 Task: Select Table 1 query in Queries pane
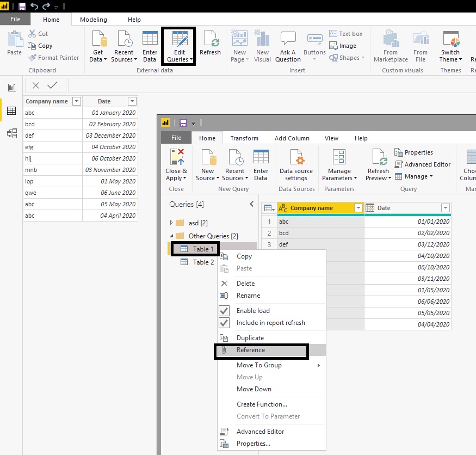[x=197, y=249]
